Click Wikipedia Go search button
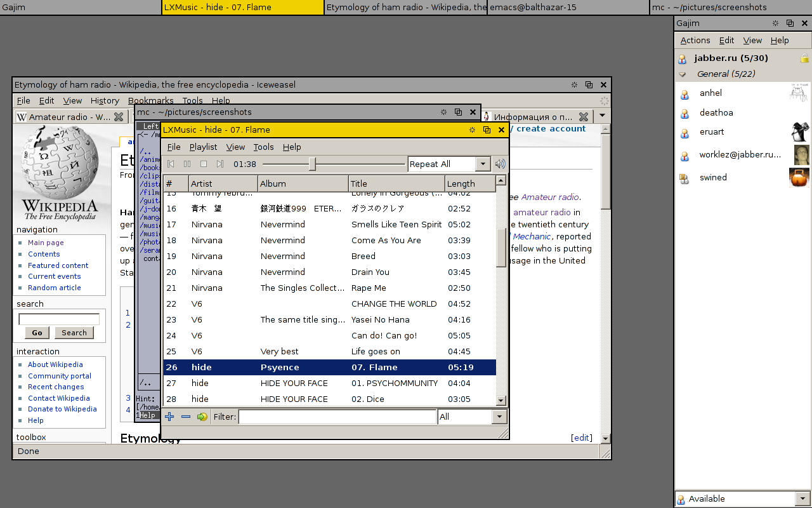Screen dimensions: 812x508 pyautogui.click(x=37, y=333)
